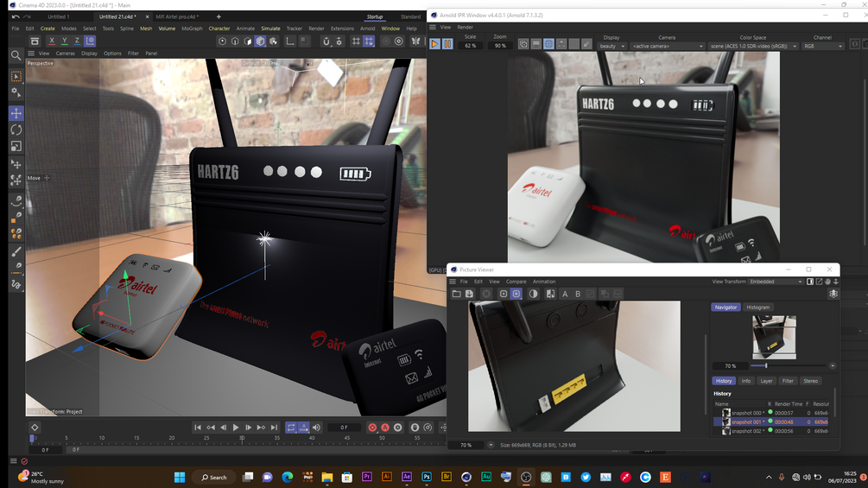Image resolution: width=868 pixels, height=488 pixels.
Task: Open the viewport search magnifier
Action: pos(16,54)
